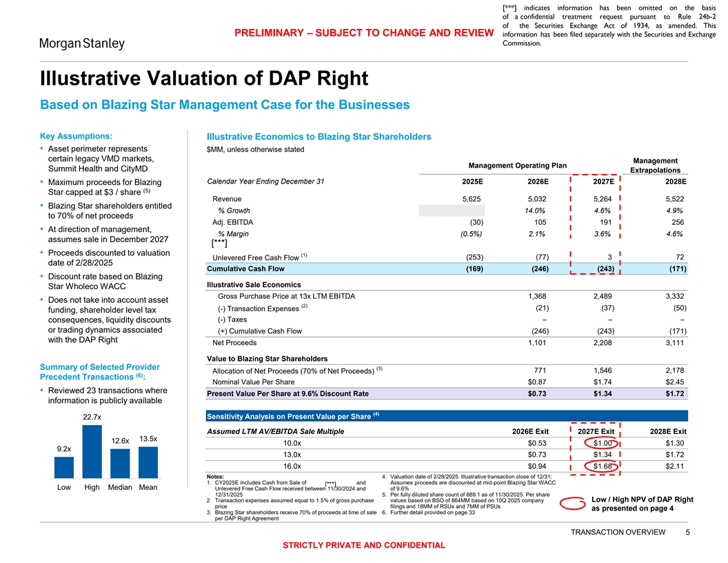728x563 pixels.
Task: Click Summary of Selected Provider Precedent Transactions
Action: (100, 371)
